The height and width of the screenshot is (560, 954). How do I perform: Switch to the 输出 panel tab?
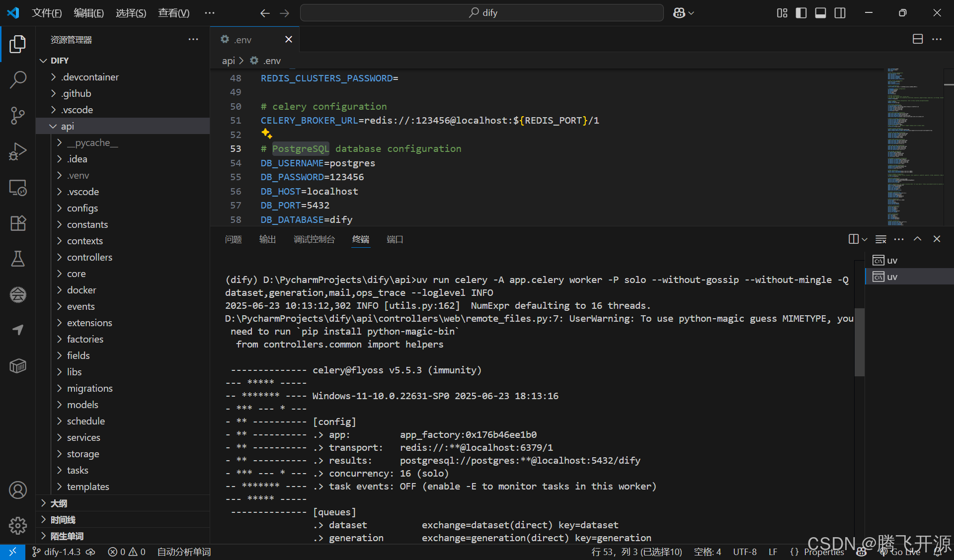[x=267, y=239]
